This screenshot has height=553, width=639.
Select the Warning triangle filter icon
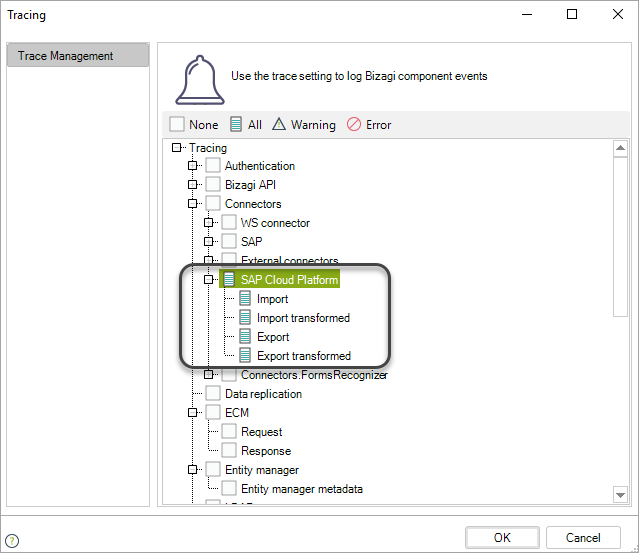click(279, 125)
